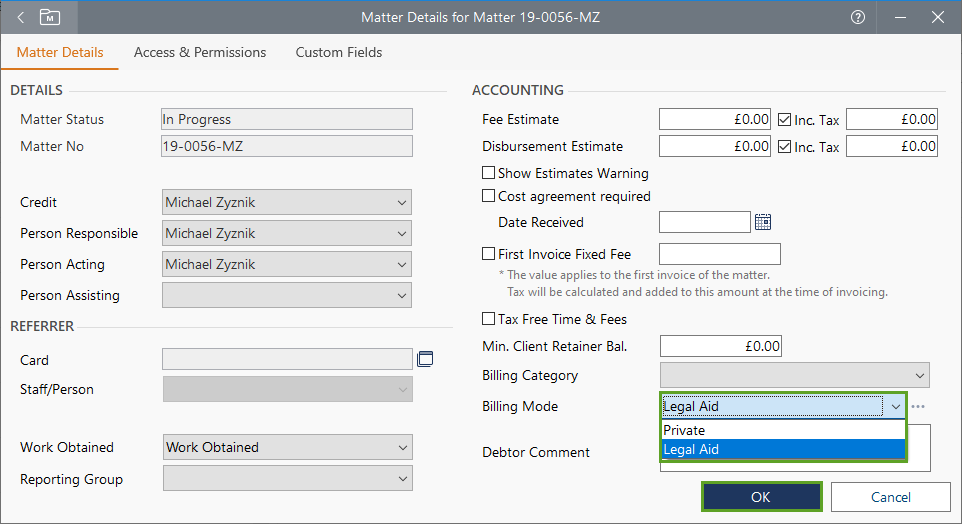Viewport: 962px width, 524px height.
Task: Click the ellipsis next to Billing Mode
Action: (918, 407)
